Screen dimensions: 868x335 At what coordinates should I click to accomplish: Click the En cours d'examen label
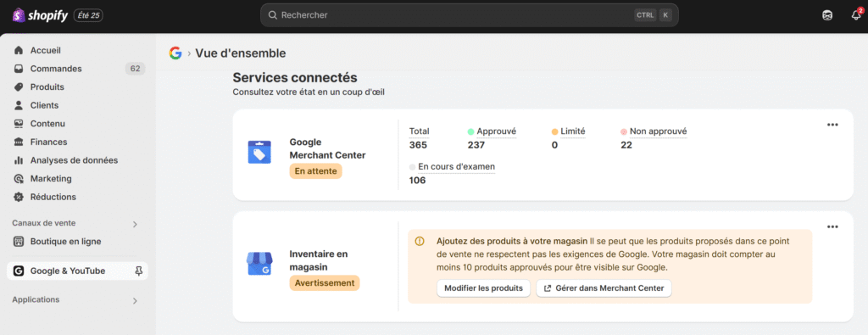click(457, 166)
